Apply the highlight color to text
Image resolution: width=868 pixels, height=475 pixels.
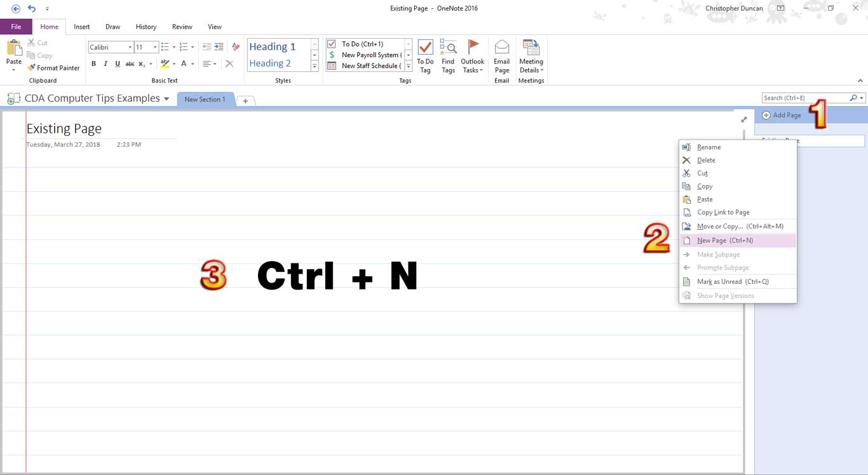coord(164,64)
